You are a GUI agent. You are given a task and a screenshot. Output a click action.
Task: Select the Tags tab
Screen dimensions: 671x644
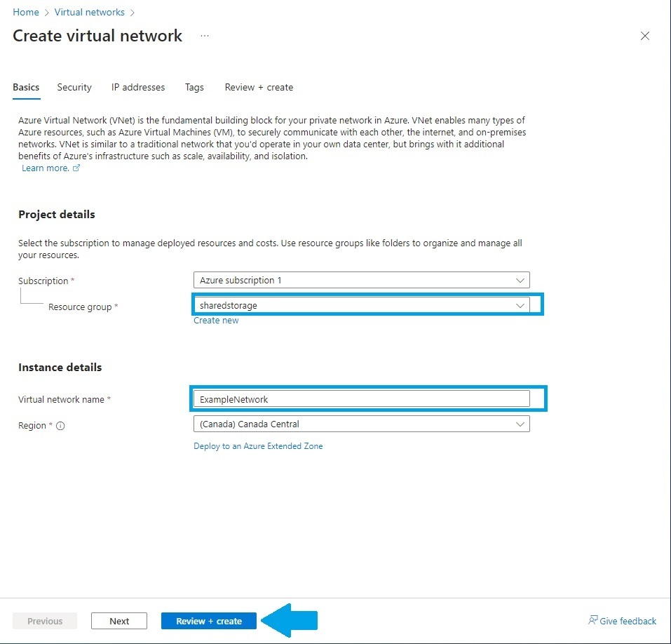194,87
